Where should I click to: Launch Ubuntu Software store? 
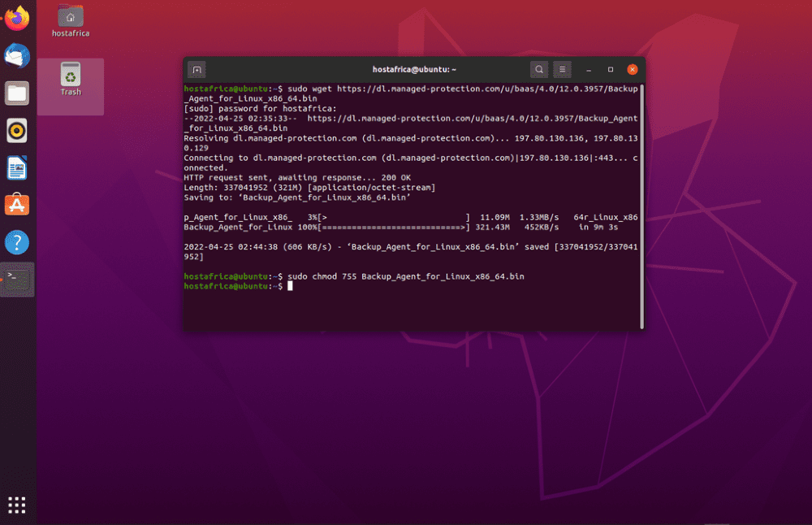click(x=17, y=205)
